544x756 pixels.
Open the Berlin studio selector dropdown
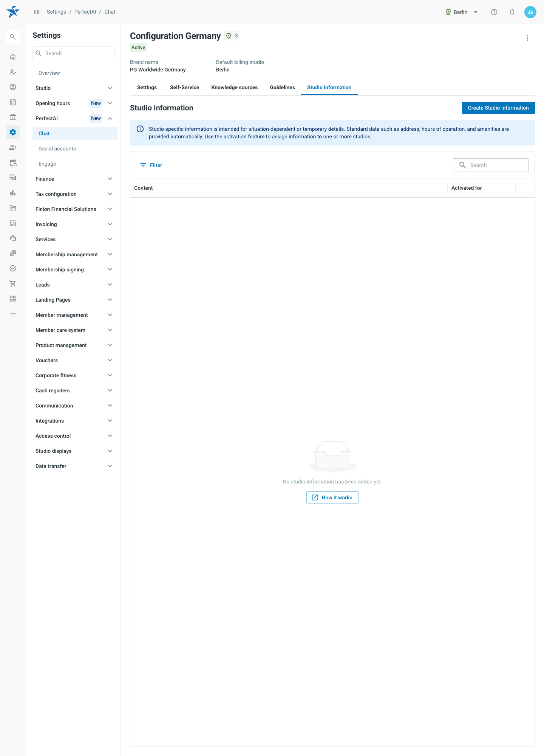point(462,12)
